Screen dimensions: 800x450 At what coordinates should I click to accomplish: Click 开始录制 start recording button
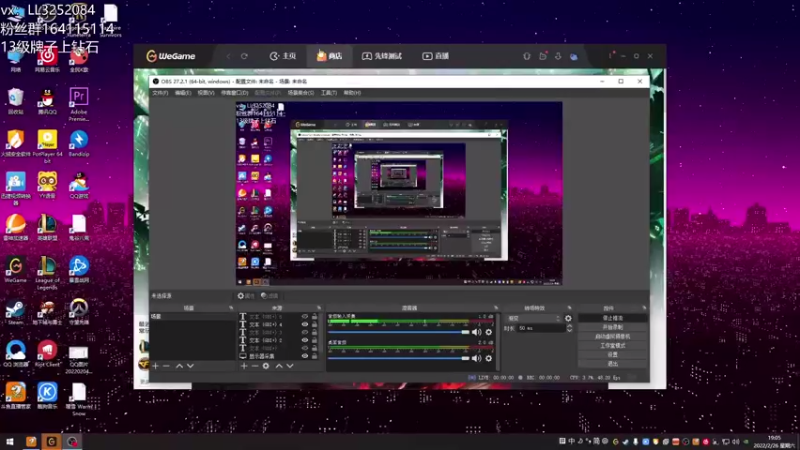(613, 328)
